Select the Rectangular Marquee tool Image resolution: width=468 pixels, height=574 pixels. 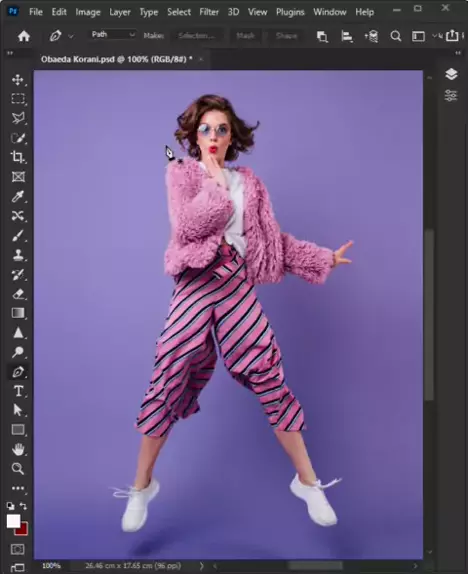pyautogui.click(x=18, y=99)
